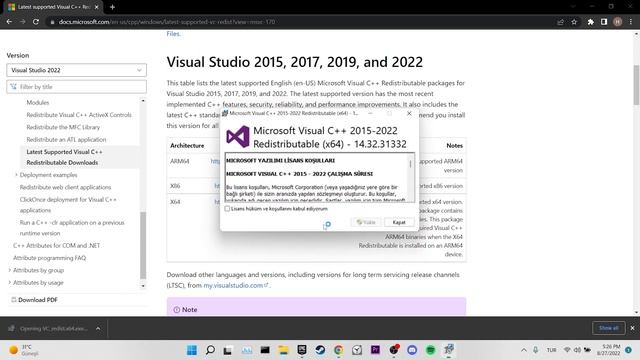Close the Redistributable installer dialog
Viewport: 640px width, 360px height.
[x=409, y=113]
